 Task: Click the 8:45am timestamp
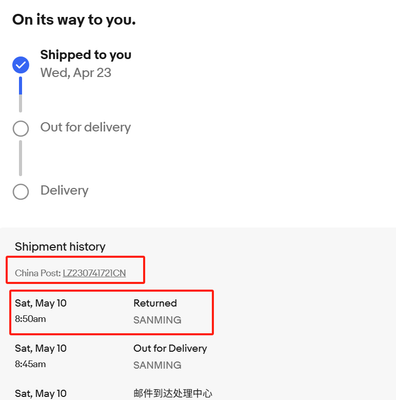pyautogui.click(x=30, y=364)
